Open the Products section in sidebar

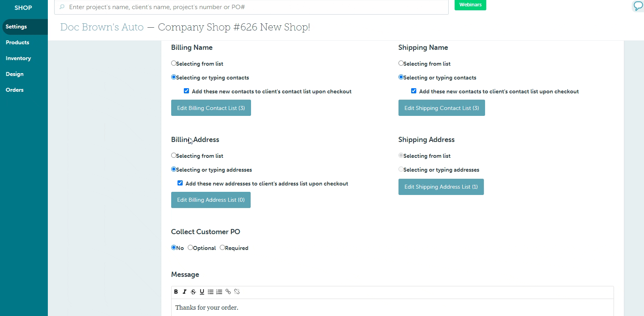(17, 42)
